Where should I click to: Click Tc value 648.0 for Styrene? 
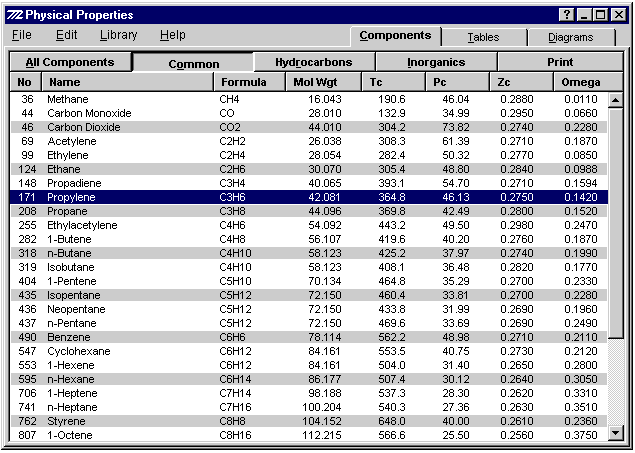click(x=392, y=421)
